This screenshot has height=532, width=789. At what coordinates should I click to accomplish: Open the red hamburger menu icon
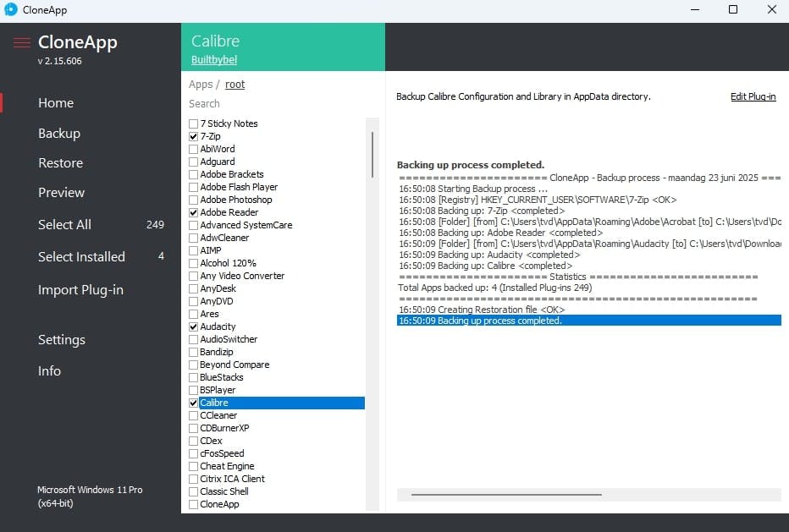coord(22,43)
